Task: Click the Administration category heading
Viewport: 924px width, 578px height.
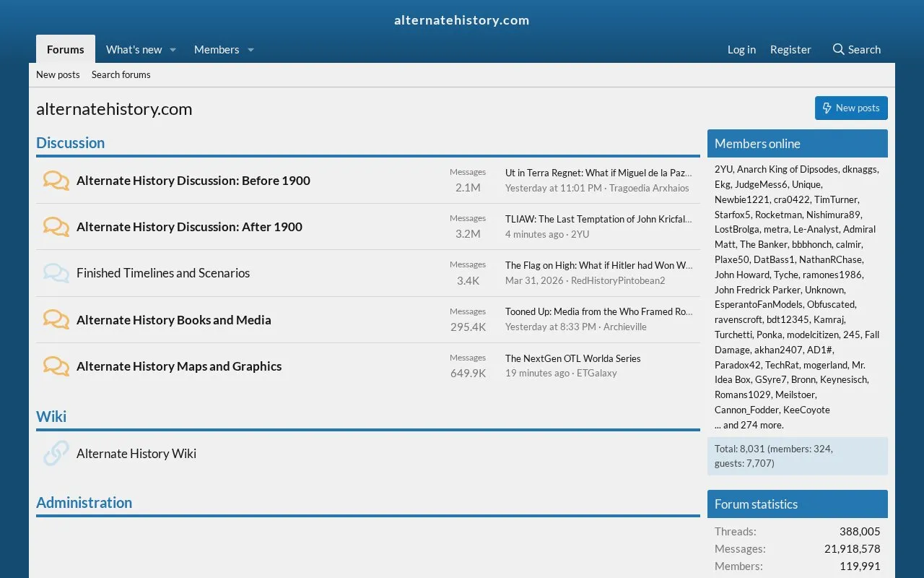Action: [84, 503]
